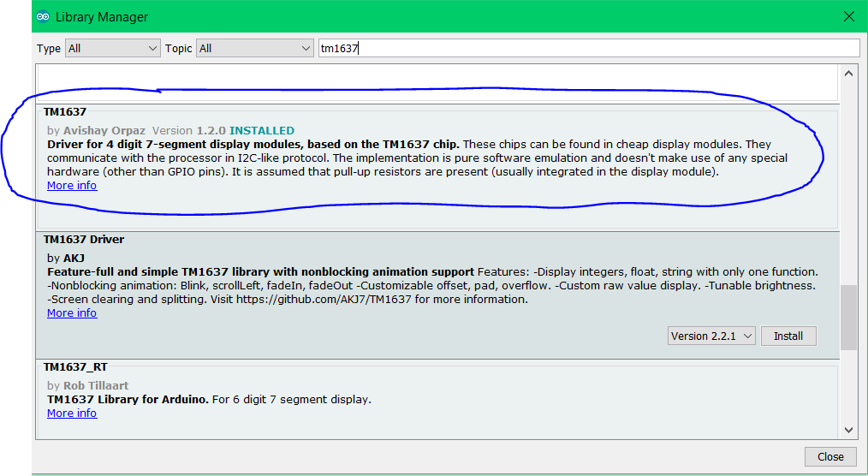Select the TM1637 Driver library entry title

(84, 239)
